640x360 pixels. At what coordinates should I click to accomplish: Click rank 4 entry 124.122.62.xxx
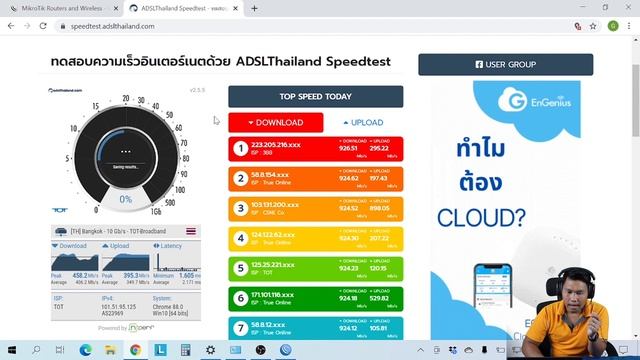click(316, 239)
